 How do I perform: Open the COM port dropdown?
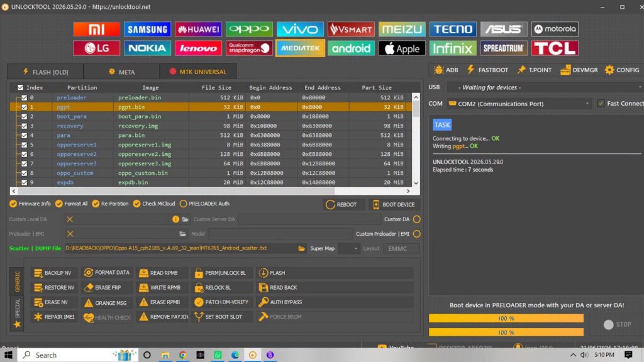tap(519, 104)
